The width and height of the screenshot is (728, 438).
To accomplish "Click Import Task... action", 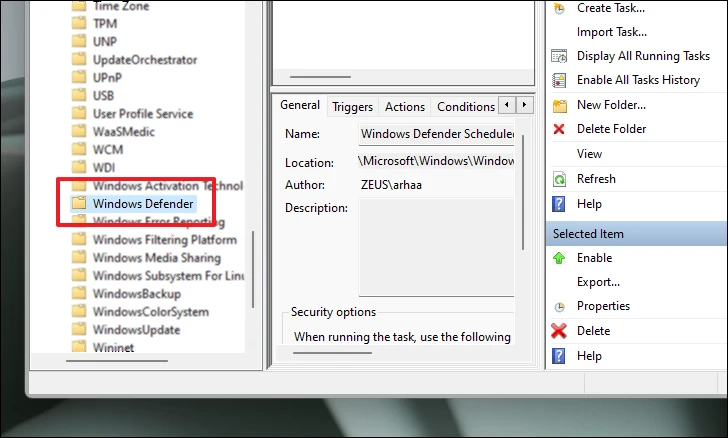I will coord(611,32).
